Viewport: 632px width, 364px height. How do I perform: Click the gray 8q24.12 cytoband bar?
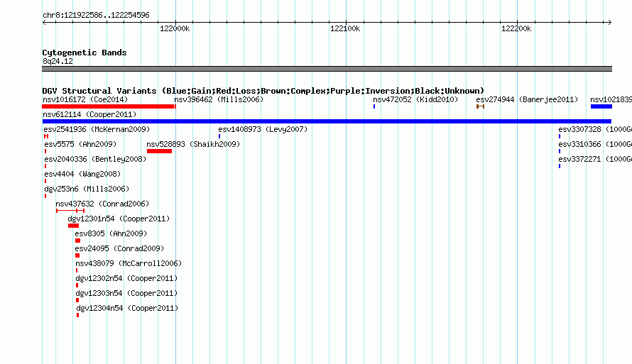(x=327, y=69)
